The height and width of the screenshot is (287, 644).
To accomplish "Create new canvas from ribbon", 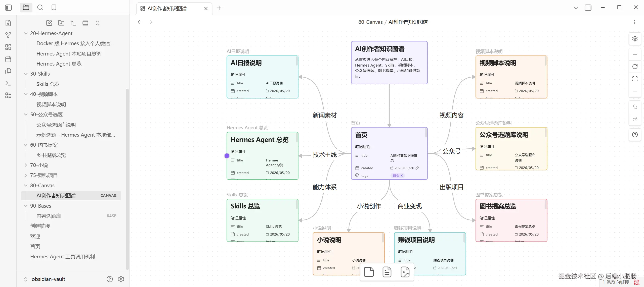I will [8, 47].
